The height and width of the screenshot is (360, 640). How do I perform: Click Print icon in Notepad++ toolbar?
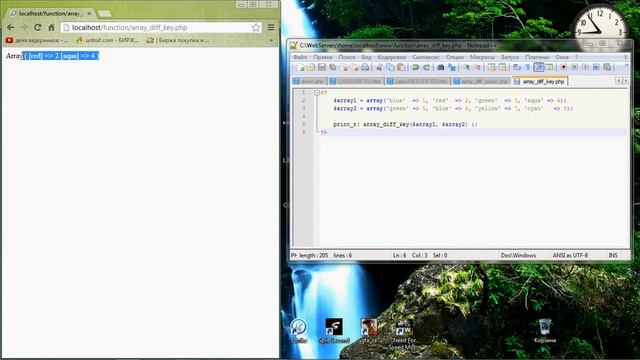pyautogui.click(x=365, y=67)
